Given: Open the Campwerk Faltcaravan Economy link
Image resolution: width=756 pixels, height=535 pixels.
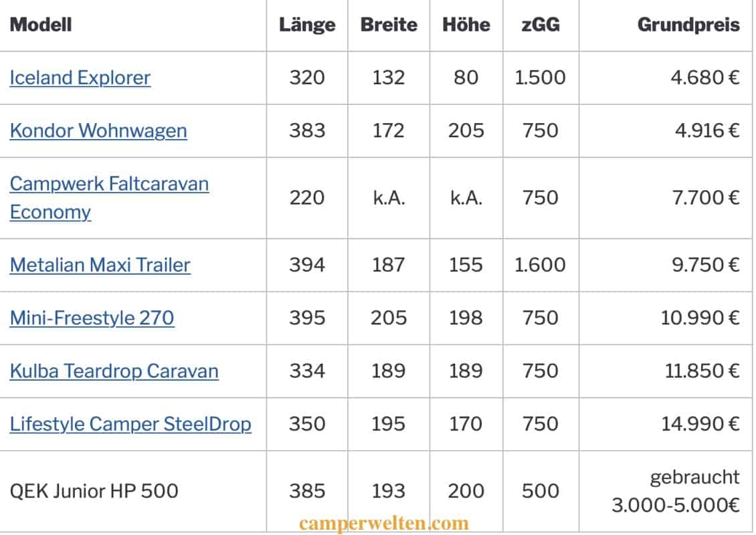Looking at the screenshot, I should point(109,197).
